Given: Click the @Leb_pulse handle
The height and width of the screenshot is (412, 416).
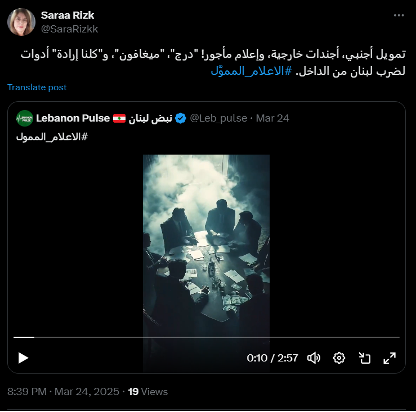Looking at the screenshot, I should tap(218, 118).
